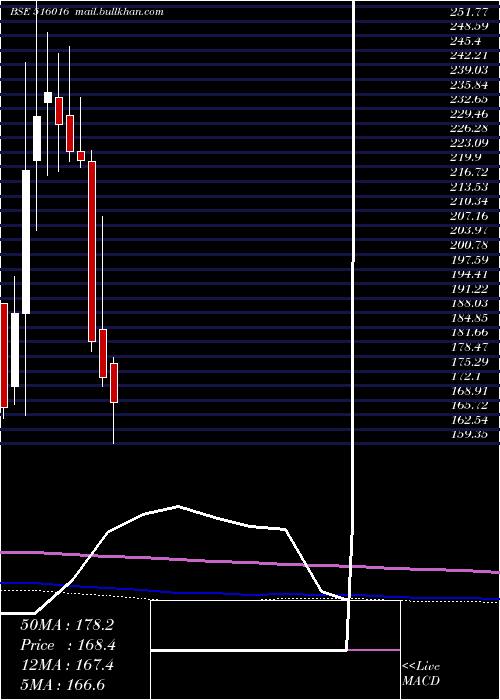This screenshot has width=500, height=700.
Task: Click the '<<Live MACD' label
Action: (x=421, y=674)
